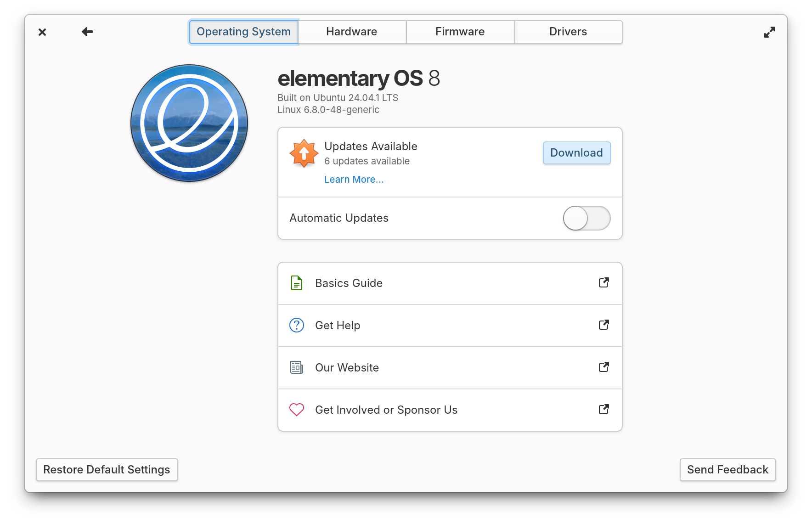This screenshot has width=812, height=529.
Task: Switch to the Operating System tab
Action: click(243, 32)
